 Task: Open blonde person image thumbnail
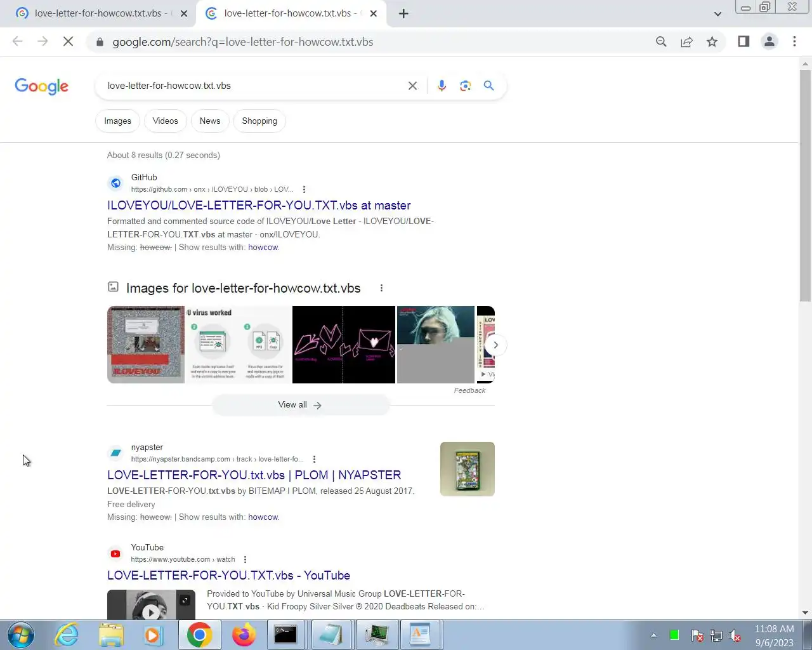436,345
